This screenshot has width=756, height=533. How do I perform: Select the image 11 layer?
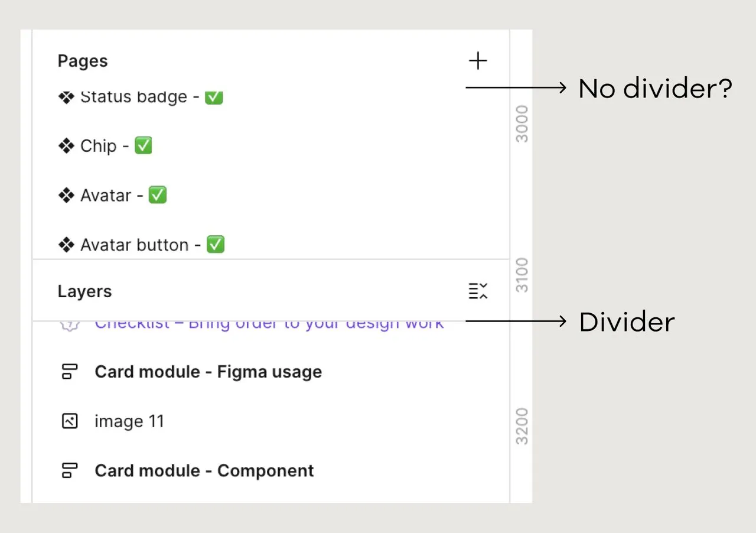129,421
